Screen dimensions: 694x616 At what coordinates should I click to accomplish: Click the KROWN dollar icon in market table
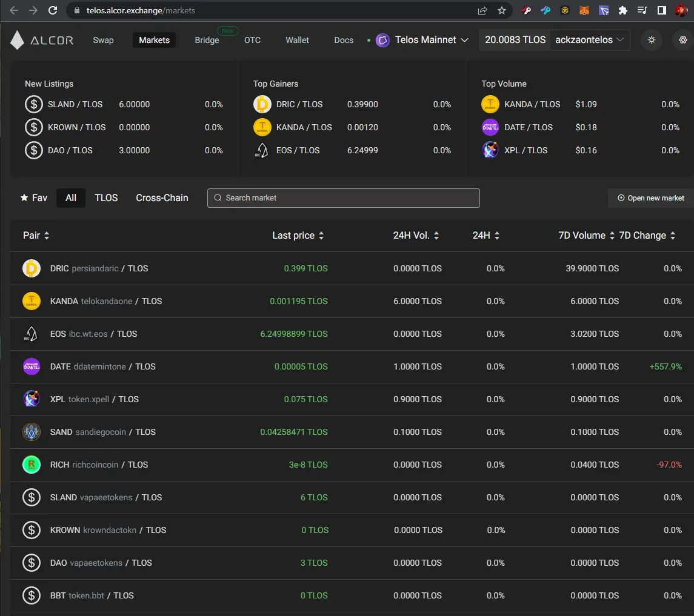tap(32, 530)
